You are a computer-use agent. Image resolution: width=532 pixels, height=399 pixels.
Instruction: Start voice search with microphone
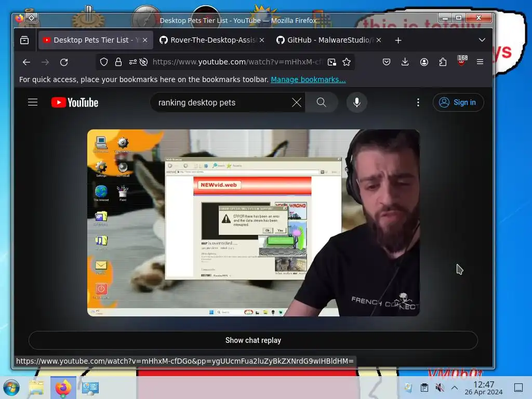click(356, 102)
